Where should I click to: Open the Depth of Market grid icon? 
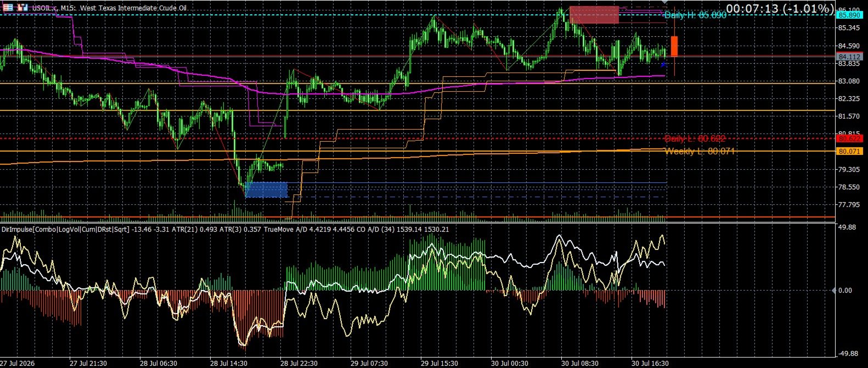[x=8, y=8]
